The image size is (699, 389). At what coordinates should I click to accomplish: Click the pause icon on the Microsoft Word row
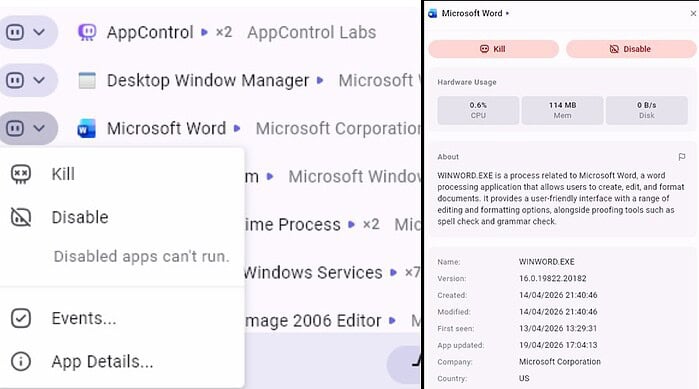15,129
